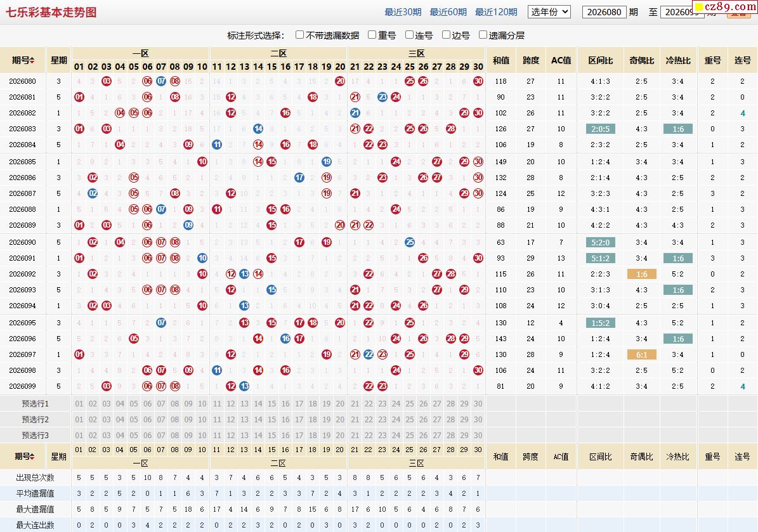Show 最近60期 results
The width and height of the screenshot is (758, 532).
[448, 12]
